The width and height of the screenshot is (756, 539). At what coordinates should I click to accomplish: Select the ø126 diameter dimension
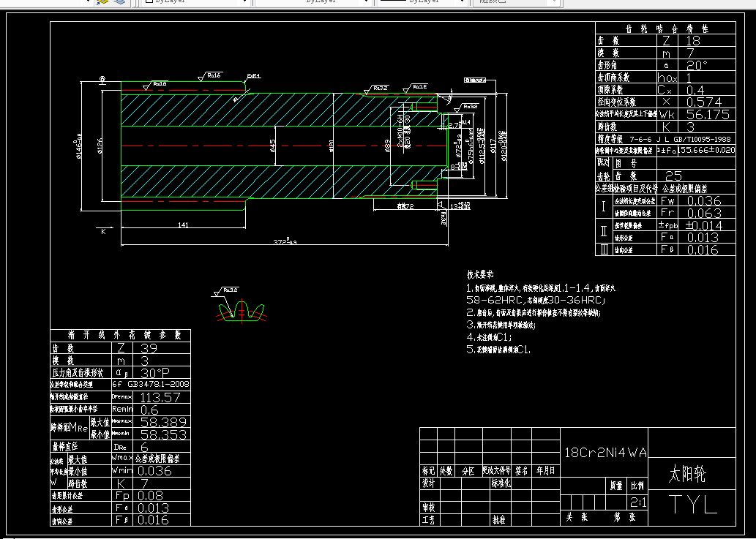point(100,146)
